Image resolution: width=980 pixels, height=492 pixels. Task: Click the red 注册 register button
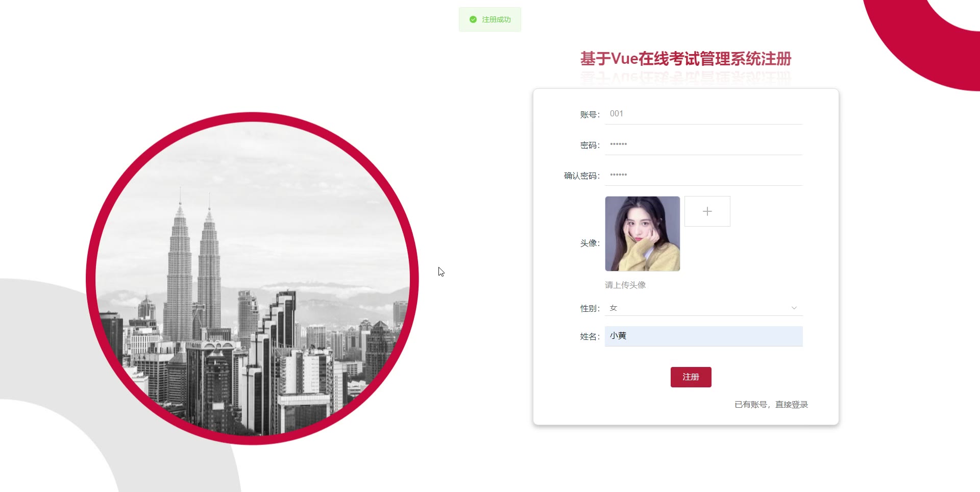pyautogui.click(x=691, y=377)
